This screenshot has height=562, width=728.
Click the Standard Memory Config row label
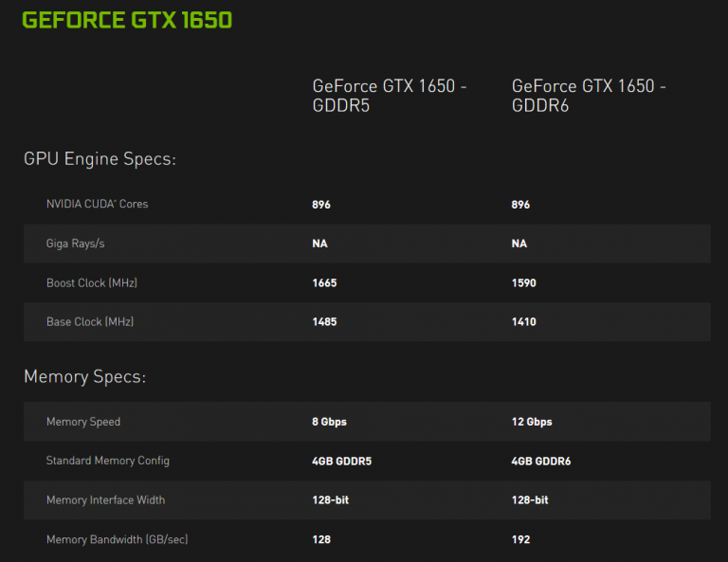coord(108,461)
